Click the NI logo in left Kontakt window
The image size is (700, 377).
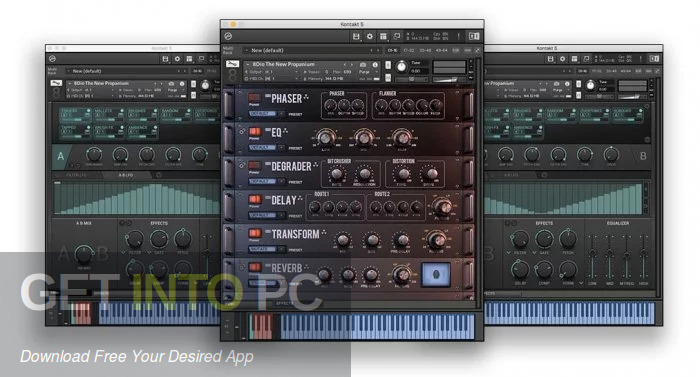[x=52, y=59]
